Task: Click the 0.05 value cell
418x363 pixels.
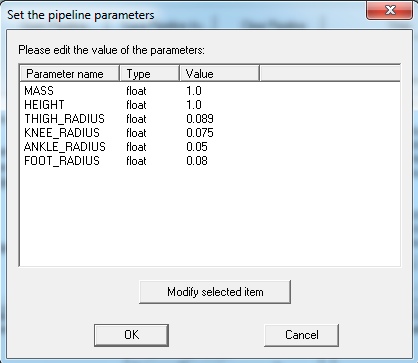Action: pos(197,147)
